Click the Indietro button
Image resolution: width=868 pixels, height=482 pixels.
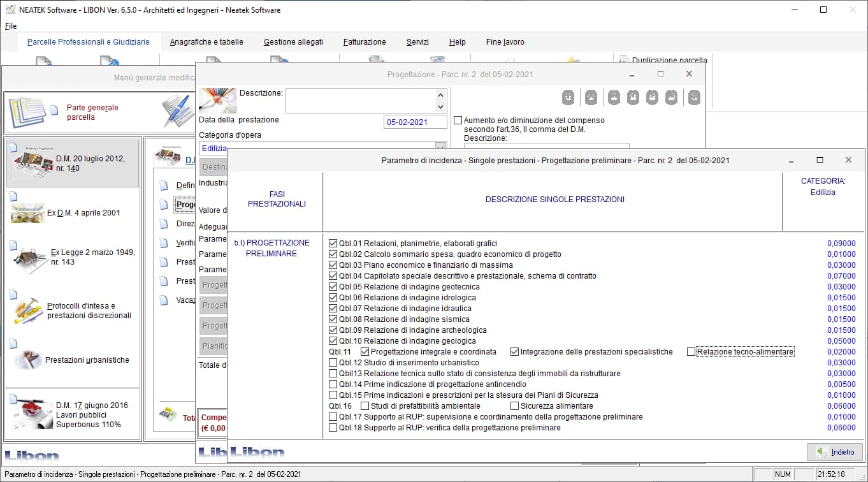click(x=835, y=452)
